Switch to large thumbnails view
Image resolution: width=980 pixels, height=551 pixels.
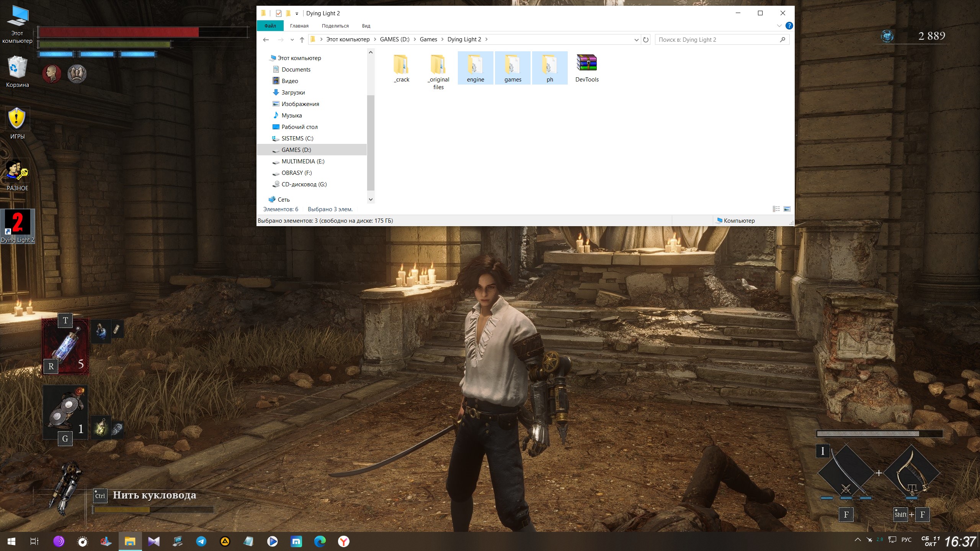(x=787, y=209)
